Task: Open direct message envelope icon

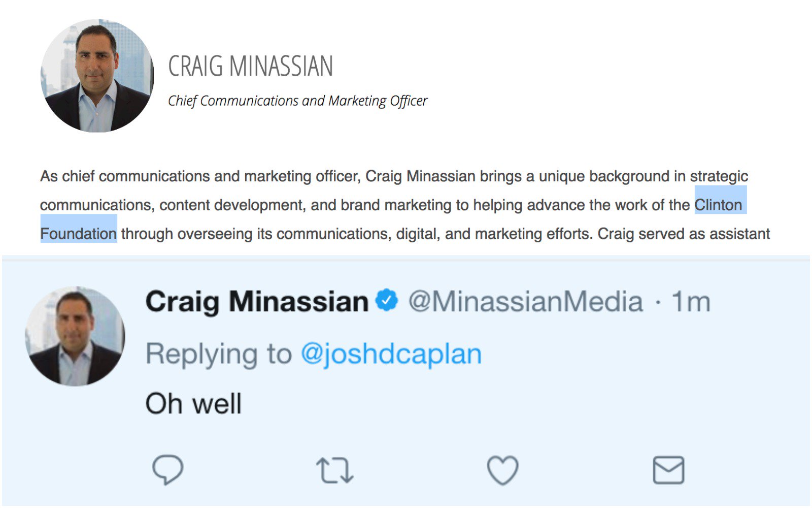Action: [x=668, y=470]
